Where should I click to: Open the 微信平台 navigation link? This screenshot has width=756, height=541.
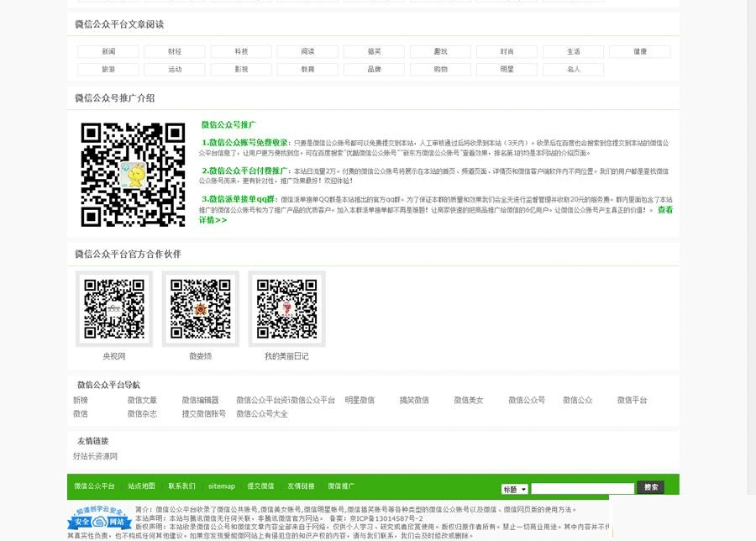click(x=632, y=400)
